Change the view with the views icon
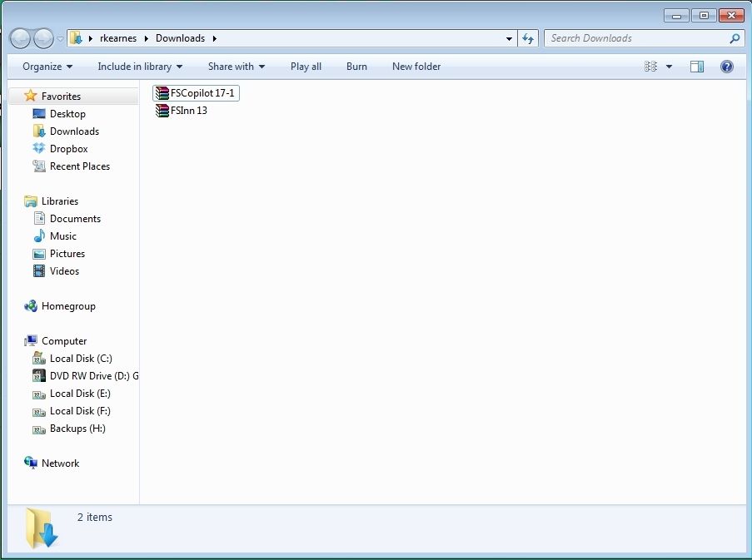The image size is (752, 560). click(650, 67)
